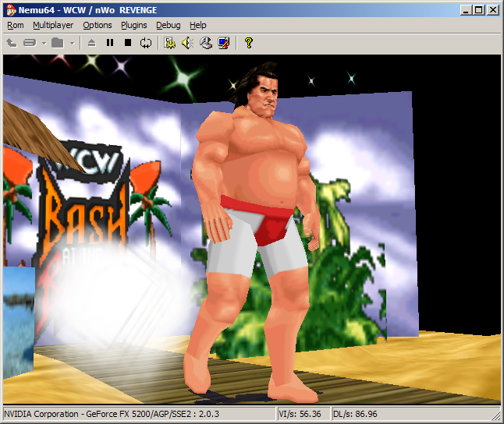Open the Rom menu
Image resolution: width=504 pixels, height=424 pixels.
tap(15, 25)
